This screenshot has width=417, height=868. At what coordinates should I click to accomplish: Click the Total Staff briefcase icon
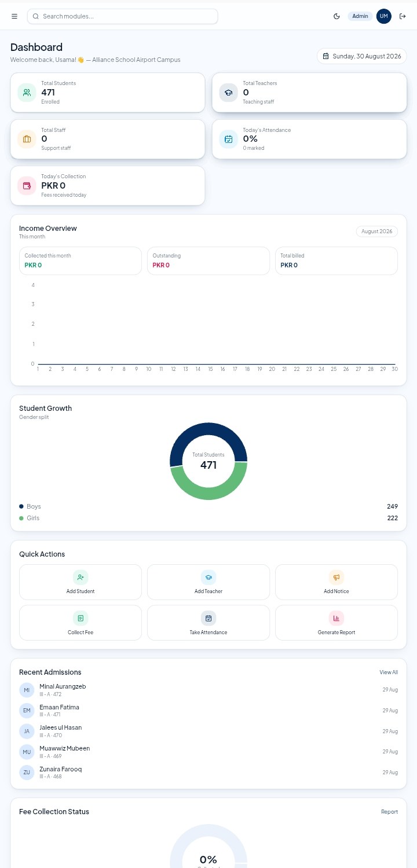27,139
